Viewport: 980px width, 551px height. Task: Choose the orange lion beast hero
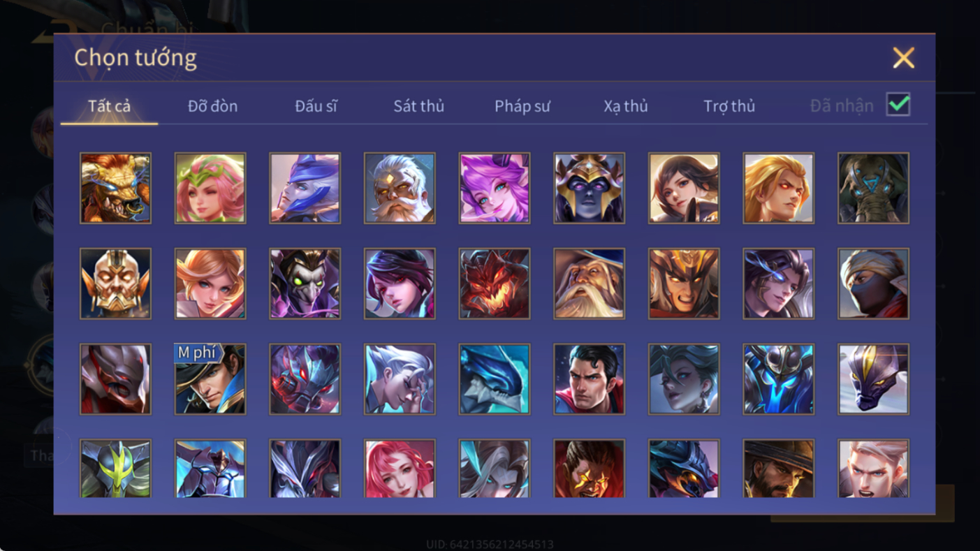pyautogui.click(x=115, y=189)
